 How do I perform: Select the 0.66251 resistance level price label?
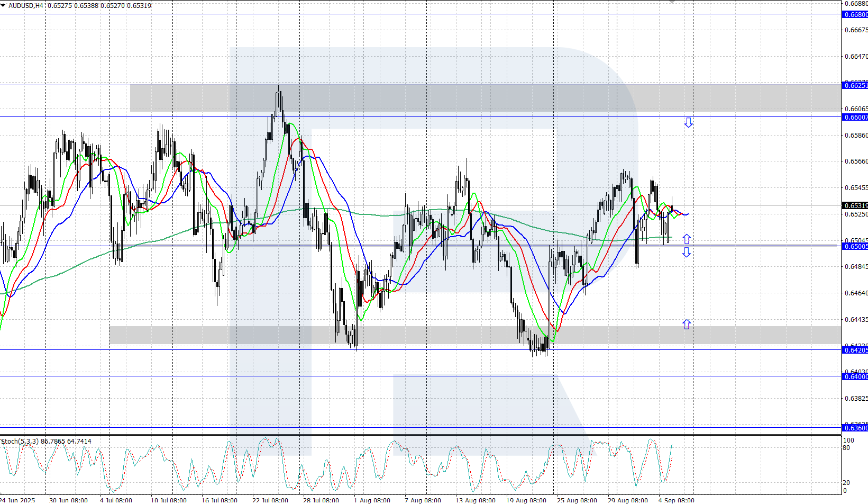[854, 85]
